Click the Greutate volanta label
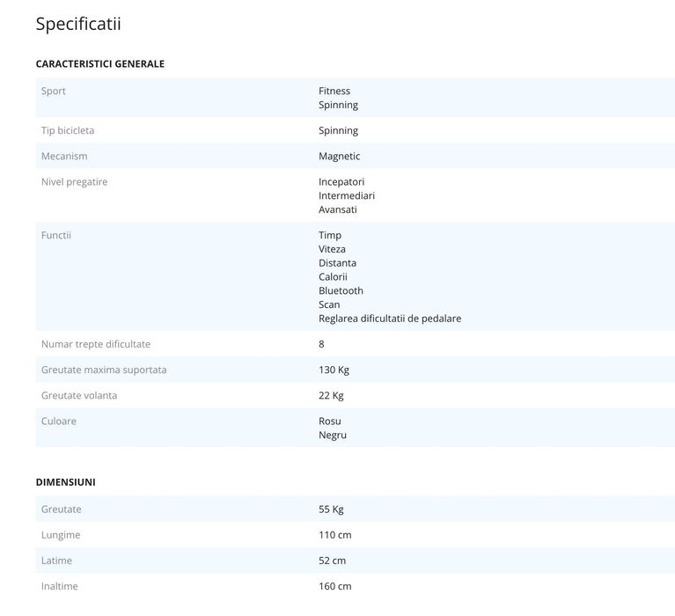The image size is (675, 616). (x=79, y=396)
